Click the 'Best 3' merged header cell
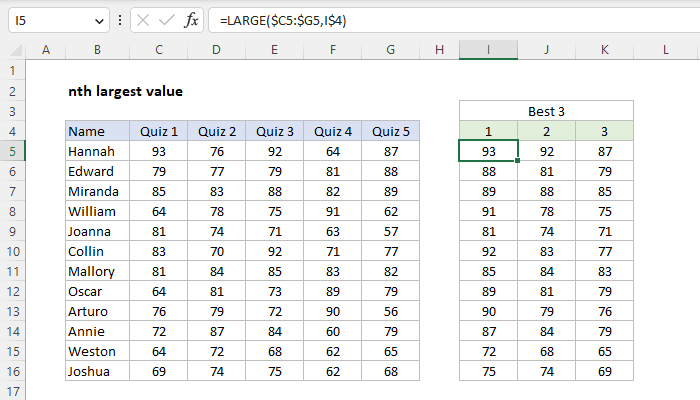This screenshot has height=400, width=700. point(546,111)
